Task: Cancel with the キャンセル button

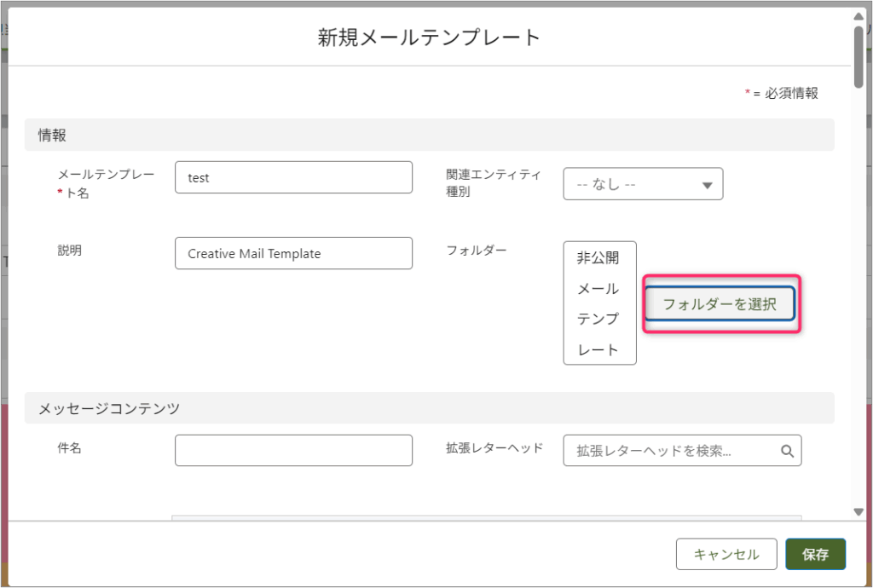Action: (x=726, y=554)
